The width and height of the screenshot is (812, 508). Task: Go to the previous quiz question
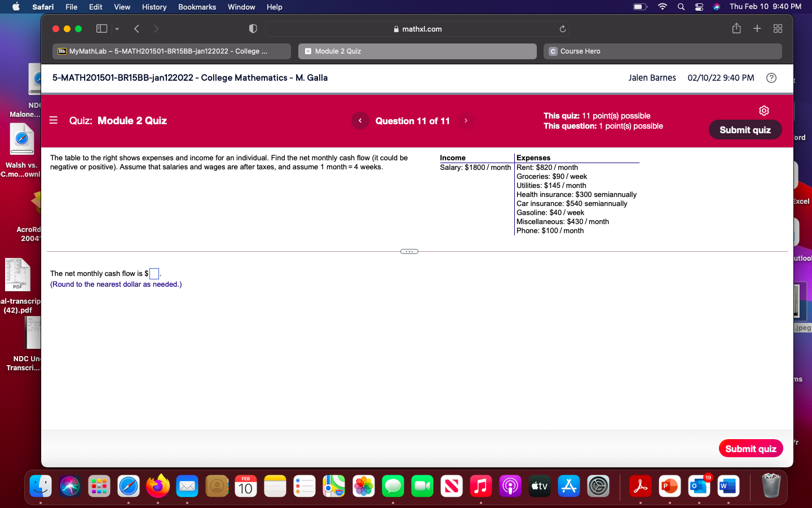click(360, 120)
